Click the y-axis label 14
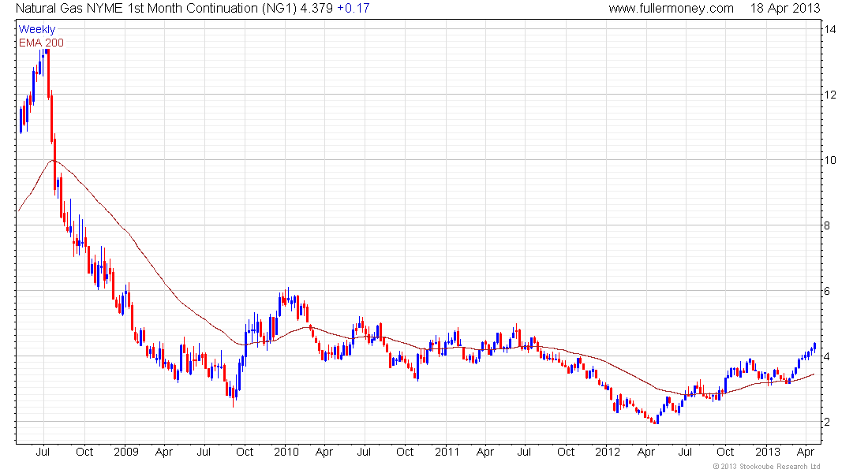This screenshot has height=473, width=868. (x=830, y=29)
